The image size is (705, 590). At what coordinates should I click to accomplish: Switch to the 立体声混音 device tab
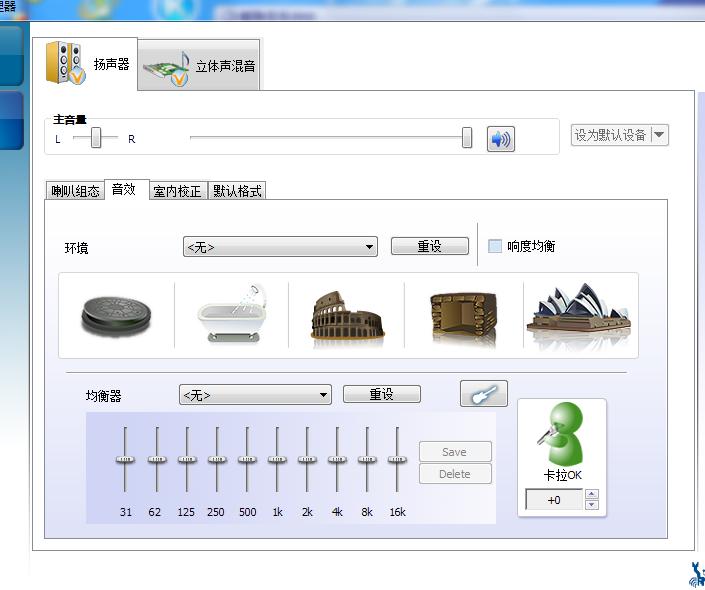[199, 65]
